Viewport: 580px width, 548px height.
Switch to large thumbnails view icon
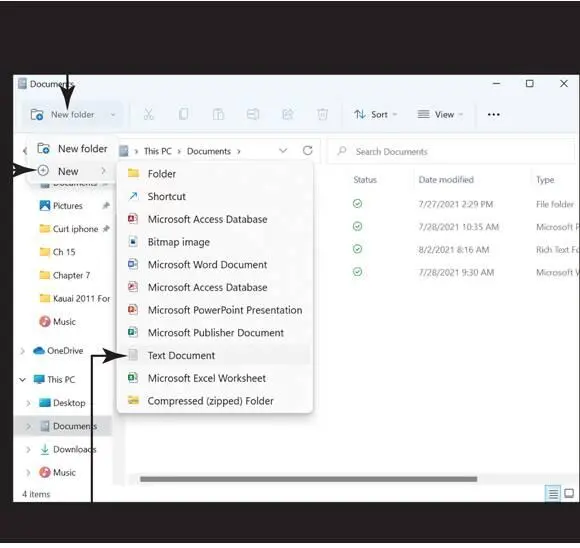pos(569,494)
